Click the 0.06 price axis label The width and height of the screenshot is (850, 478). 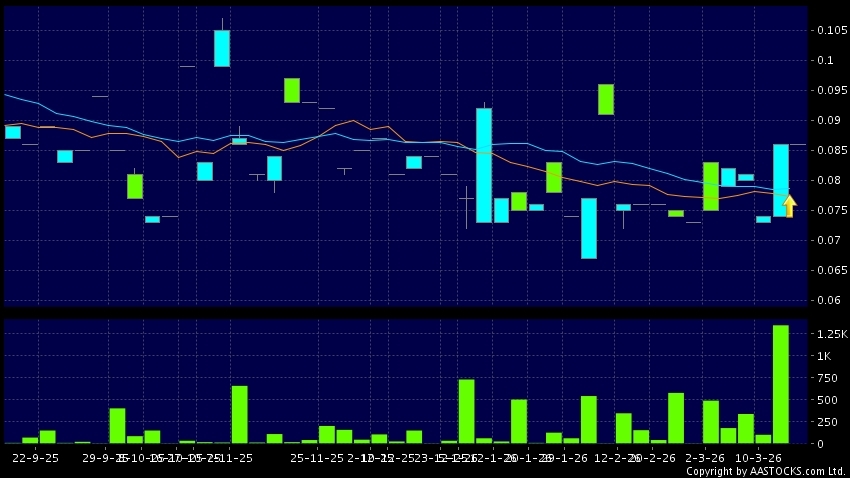828,300
